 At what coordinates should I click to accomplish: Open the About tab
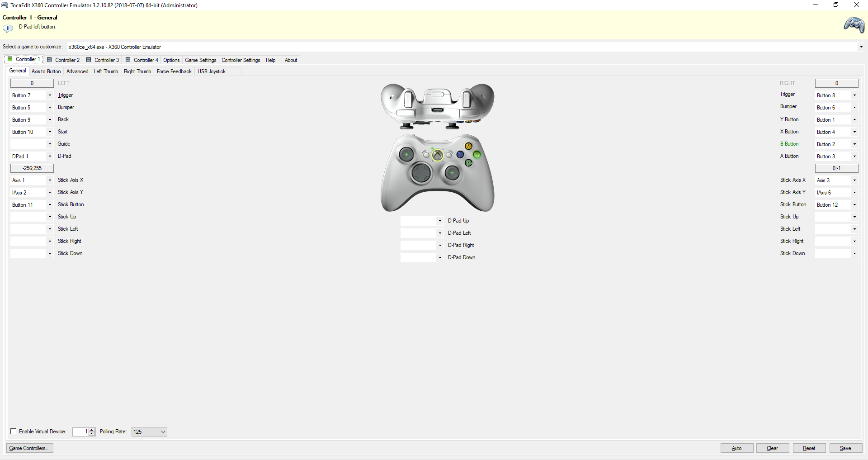[291, 60]
